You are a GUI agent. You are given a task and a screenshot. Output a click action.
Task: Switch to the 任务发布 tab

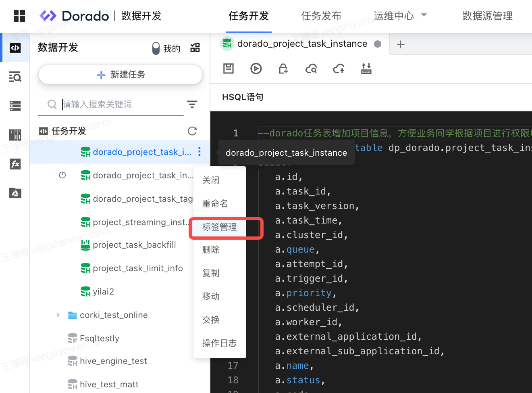321,16
